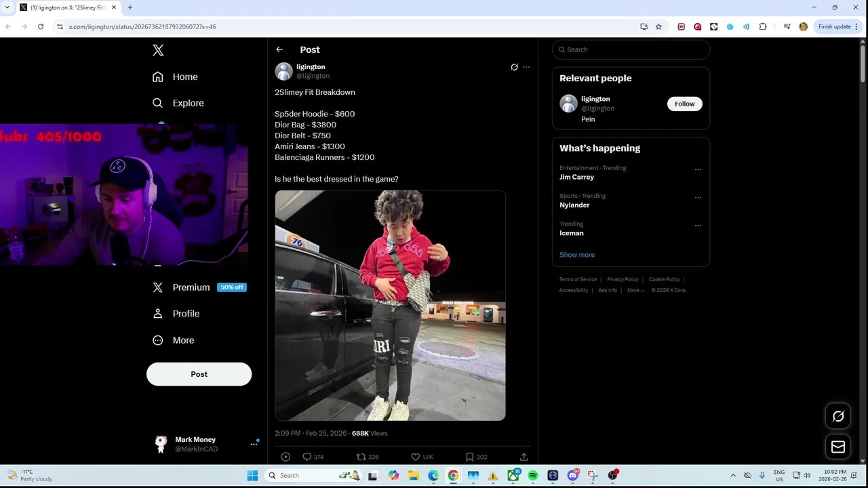
Task: Click the install app icon in address bar
Action: (x=644, y=26)
